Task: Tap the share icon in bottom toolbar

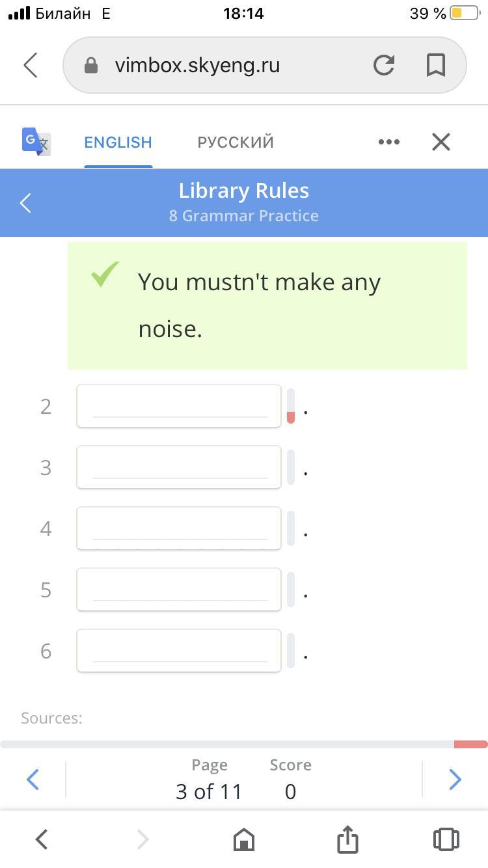Action: point(347,839)
